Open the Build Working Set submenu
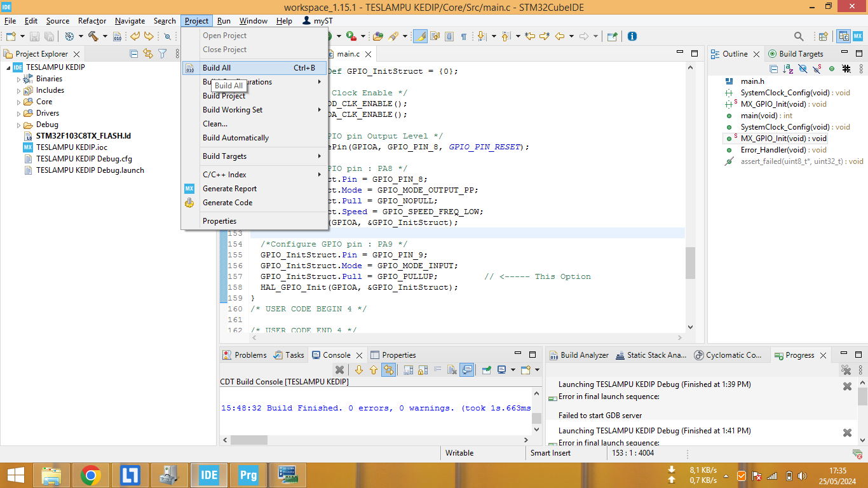This screenshot has height=488, width=868. click(254, 110)
